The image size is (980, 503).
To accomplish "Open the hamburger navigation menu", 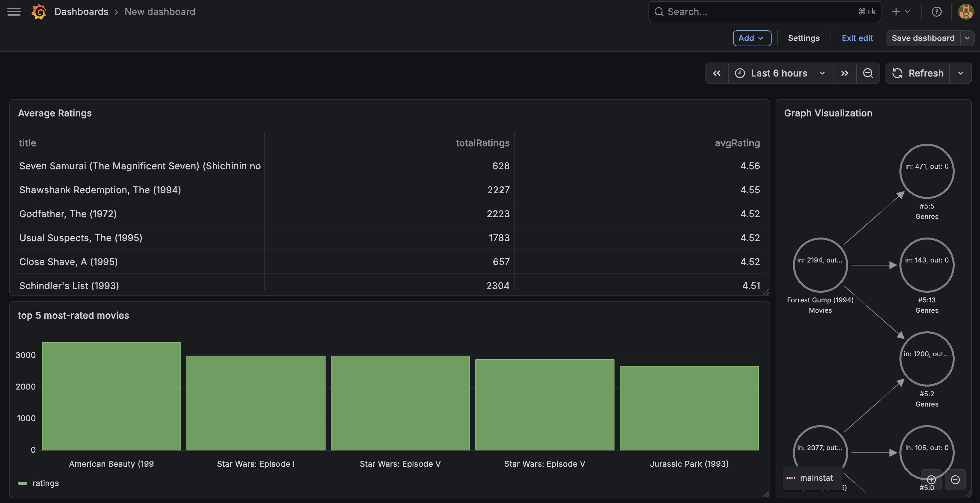I will pyautogui.click(x=14, y=12).
